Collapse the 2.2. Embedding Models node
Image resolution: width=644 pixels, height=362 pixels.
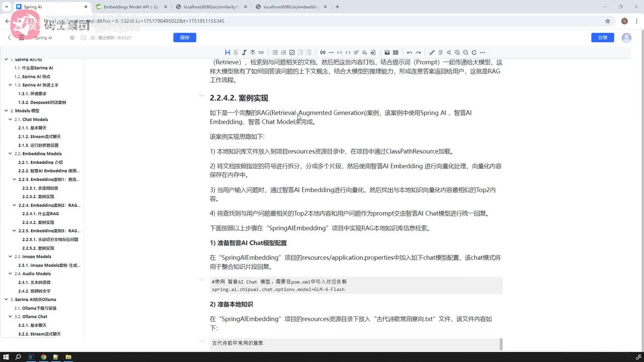10,154
